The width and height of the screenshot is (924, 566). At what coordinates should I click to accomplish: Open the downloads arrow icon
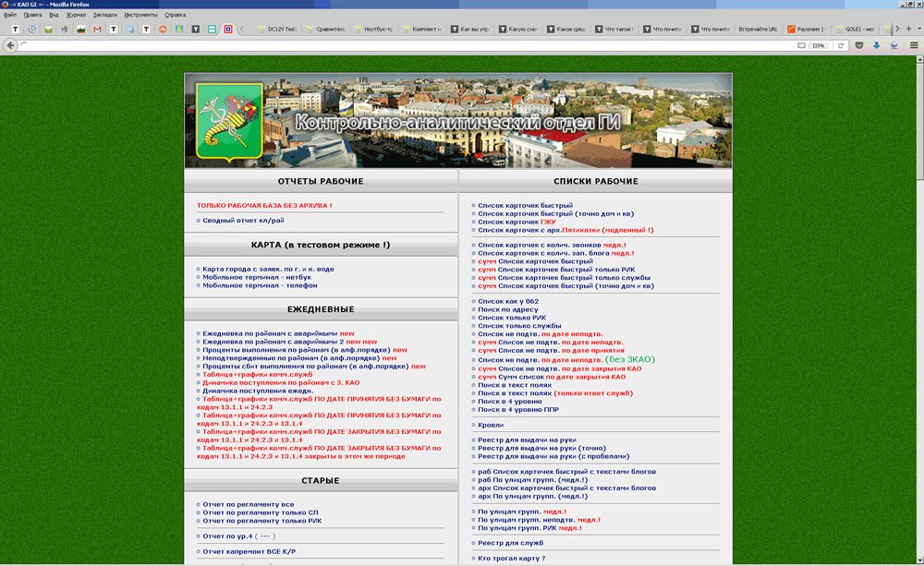(x=876, y=45)
